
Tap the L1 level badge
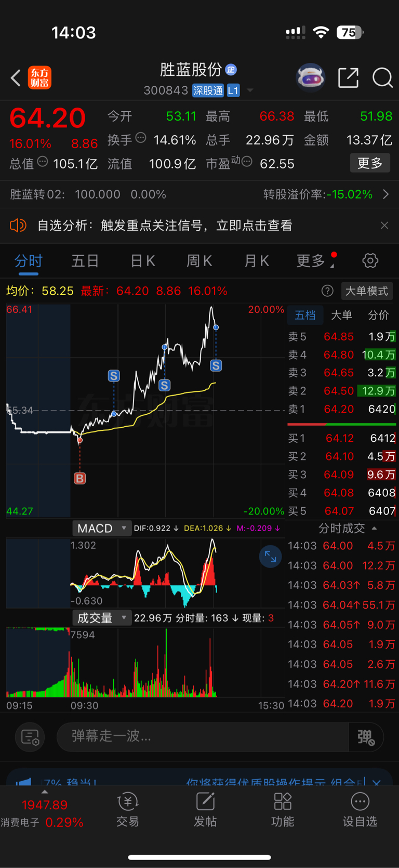click(x=233, y=90)
